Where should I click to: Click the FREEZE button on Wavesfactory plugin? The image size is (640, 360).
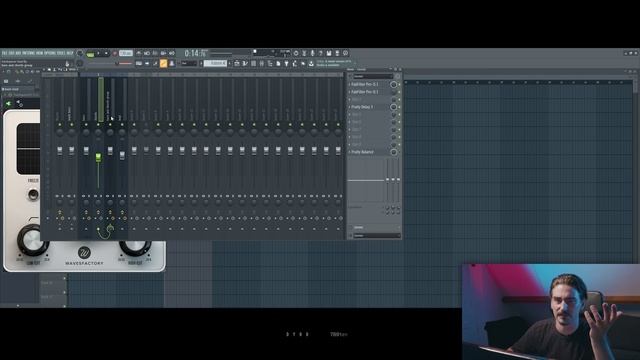pyautogui.click(x=33, y=194)
